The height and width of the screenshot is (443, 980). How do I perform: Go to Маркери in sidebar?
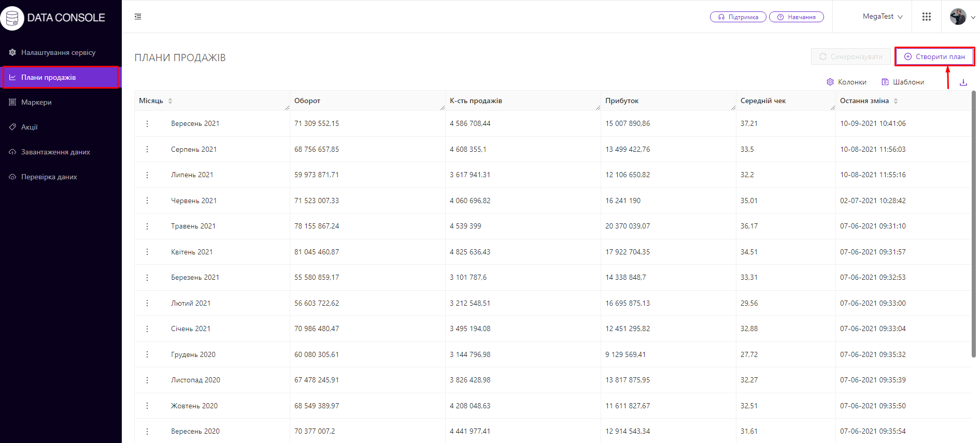click(36, 102)
